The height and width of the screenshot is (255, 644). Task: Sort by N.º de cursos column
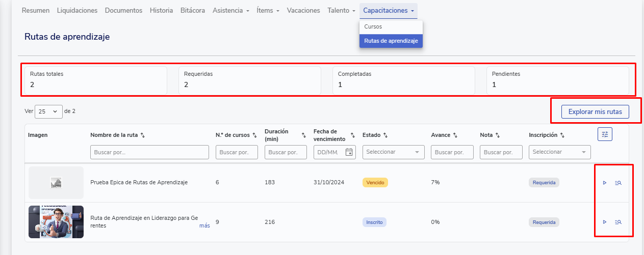click(x=254, y=135)
